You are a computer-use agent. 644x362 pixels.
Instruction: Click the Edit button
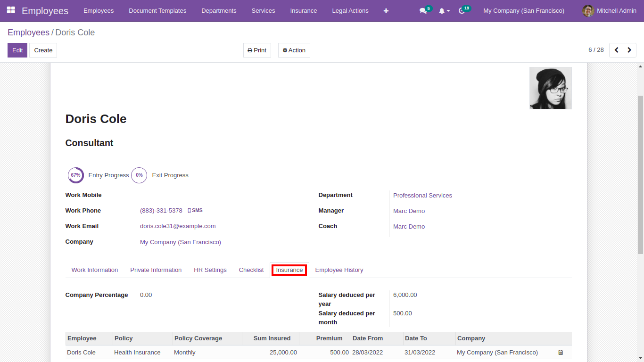[x=17, y=50]
